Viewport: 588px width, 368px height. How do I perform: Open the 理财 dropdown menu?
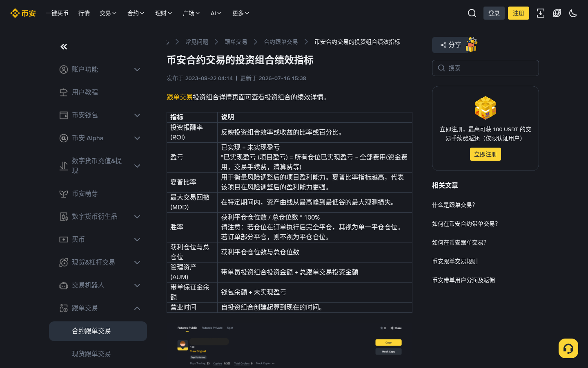(164, 13)
